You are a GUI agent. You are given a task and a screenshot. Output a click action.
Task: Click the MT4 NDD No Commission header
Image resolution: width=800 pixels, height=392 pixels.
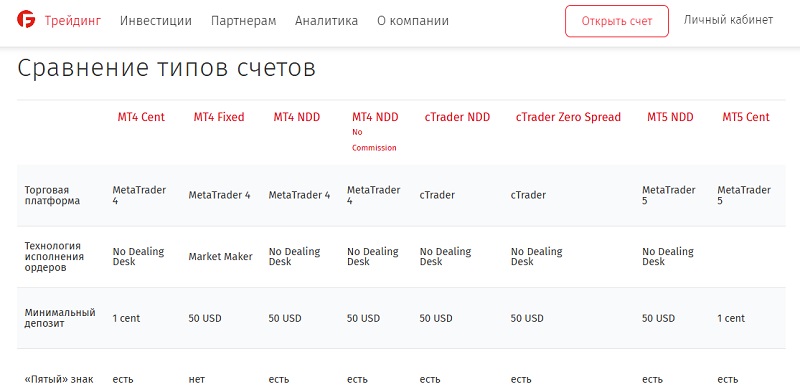375,132
